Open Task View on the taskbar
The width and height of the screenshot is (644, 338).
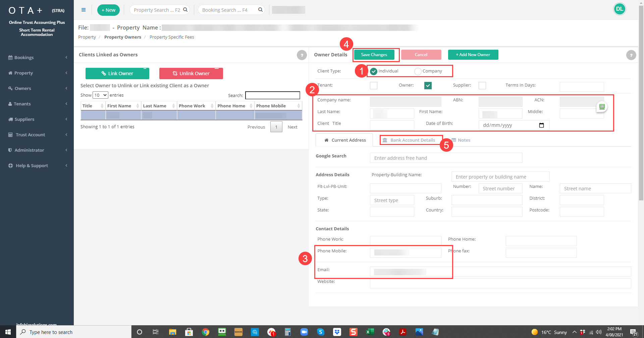(x=156, y=332)
